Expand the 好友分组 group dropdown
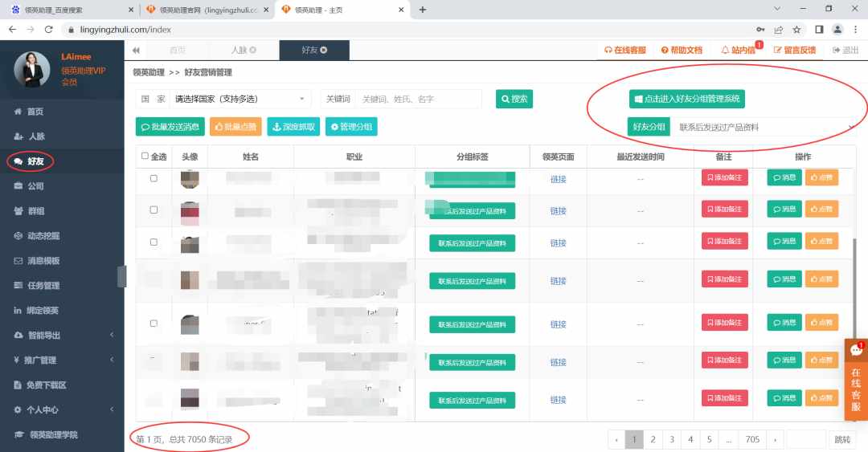 pyautogui.click(x=765, y=127)
